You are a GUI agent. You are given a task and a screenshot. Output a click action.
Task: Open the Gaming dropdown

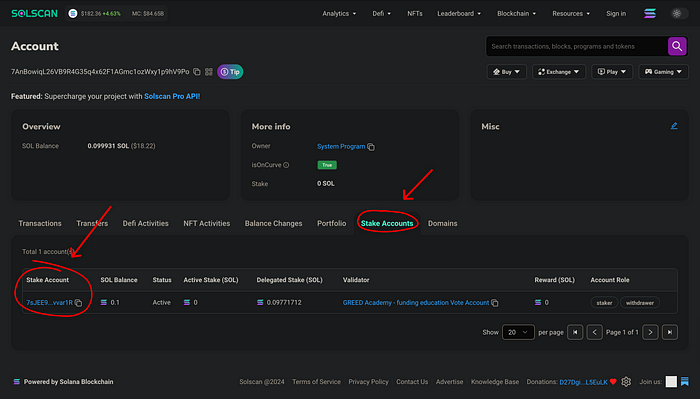[x=663, y=72]
